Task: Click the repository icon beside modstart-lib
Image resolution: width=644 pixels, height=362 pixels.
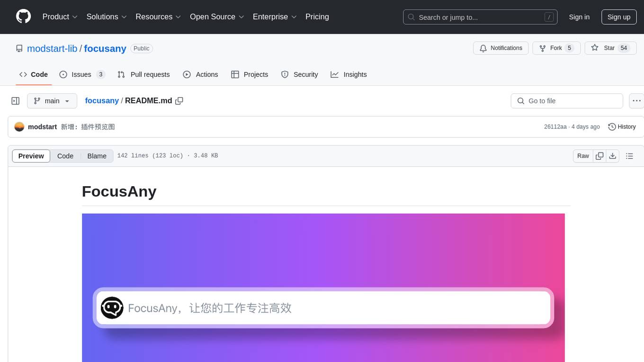Action: [x=19, y=48]
